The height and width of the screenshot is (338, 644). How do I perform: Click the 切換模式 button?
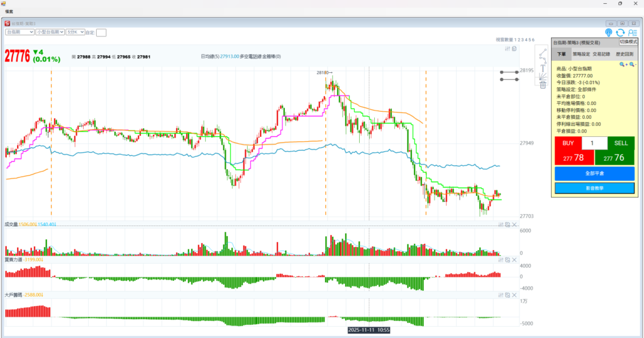(628, 41)
